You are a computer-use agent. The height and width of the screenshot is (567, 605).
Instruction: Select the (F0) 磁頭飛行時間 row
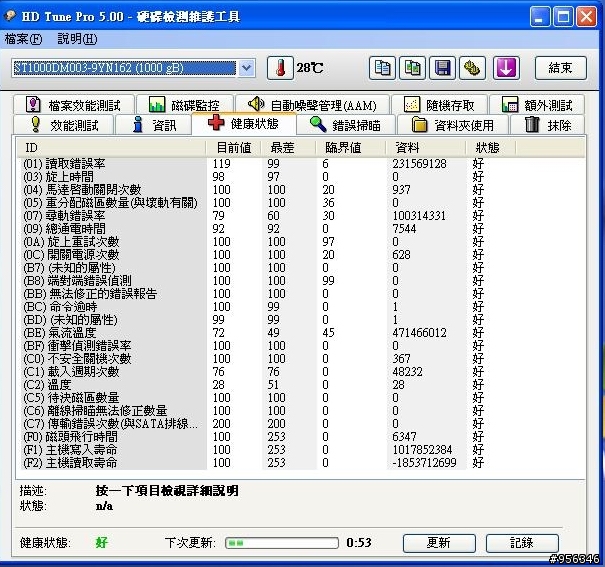click(x=301, y=437)
